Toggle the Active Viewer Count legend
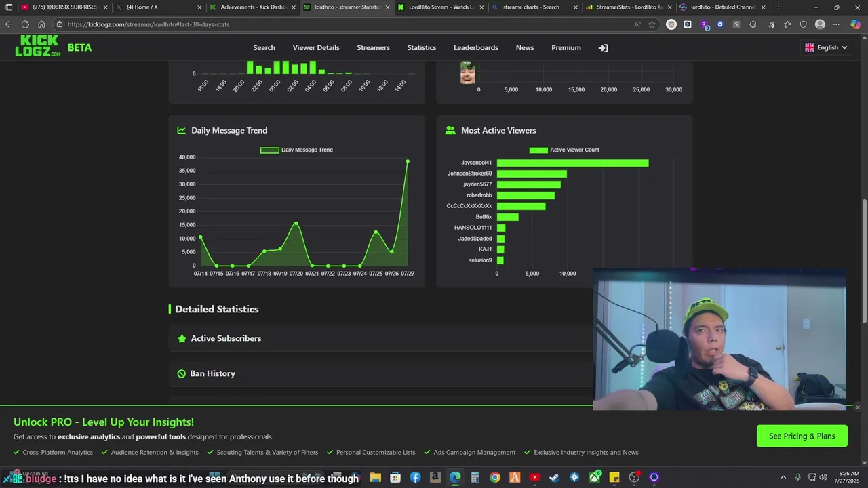 tap(564, 150)
